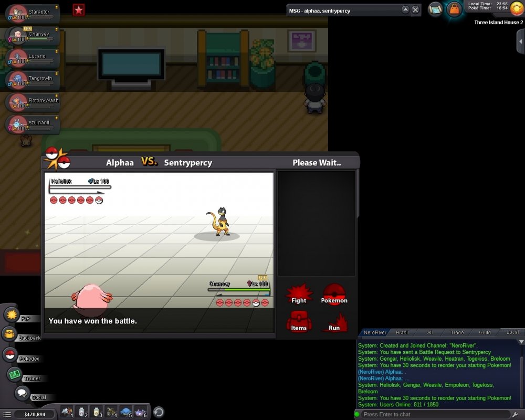Screen dimensions: 525x420
Task: Click the 'Press Enter to chat' field
Action: [x=436, y=415]
